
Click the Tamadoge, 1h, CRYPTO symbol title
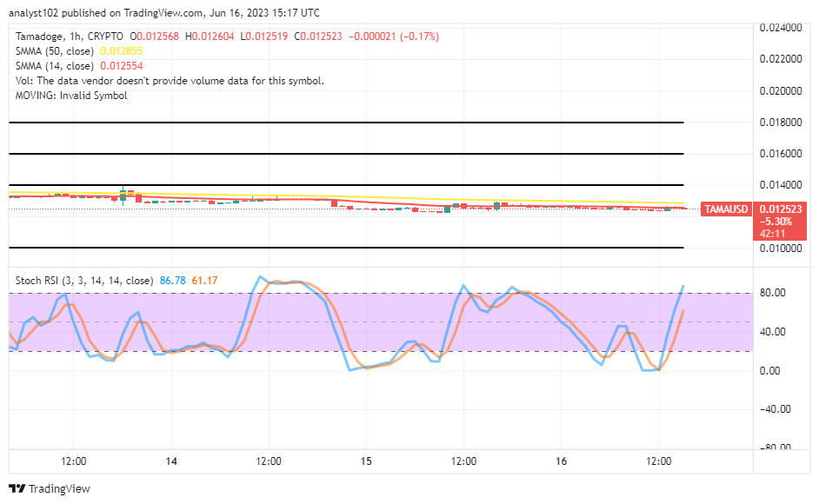70,36
